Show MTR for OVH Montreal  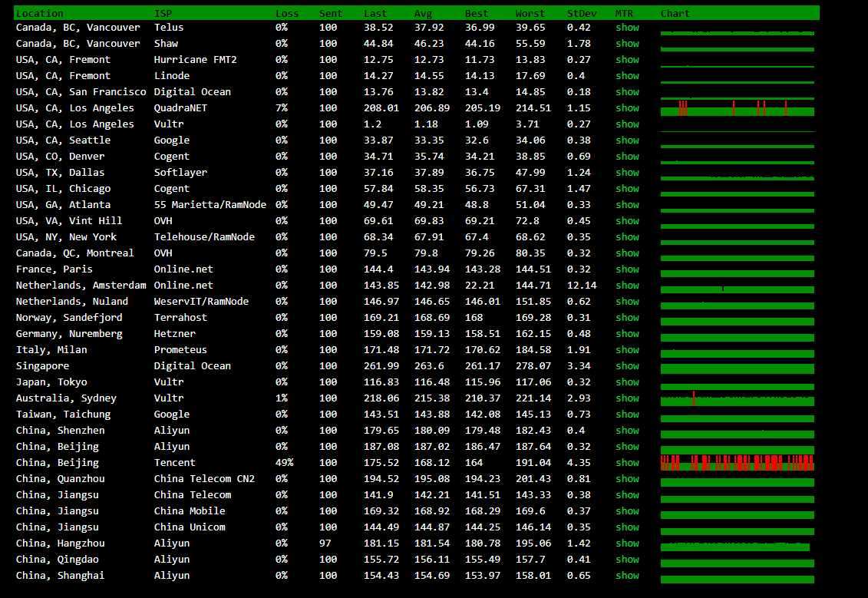coord(627,253)
